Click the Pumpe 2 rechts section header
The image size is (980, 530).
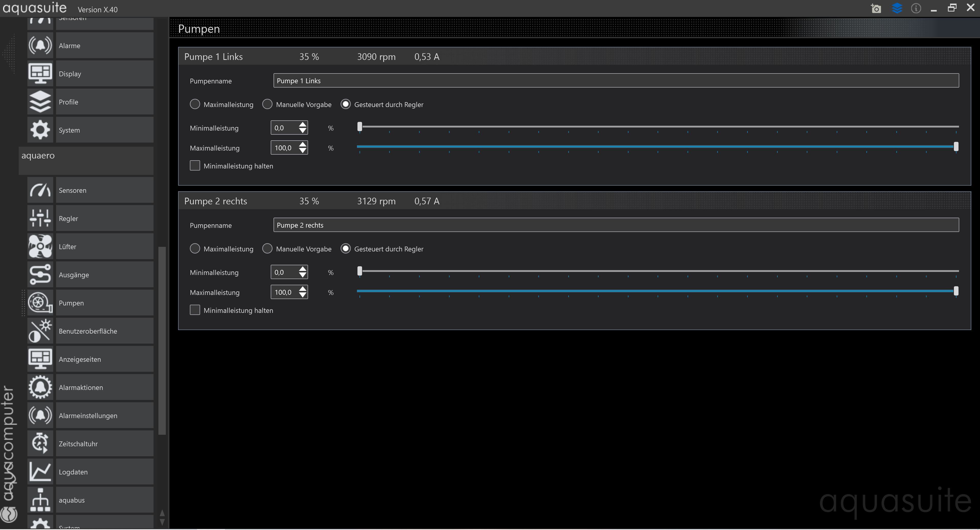click(574, 201)
